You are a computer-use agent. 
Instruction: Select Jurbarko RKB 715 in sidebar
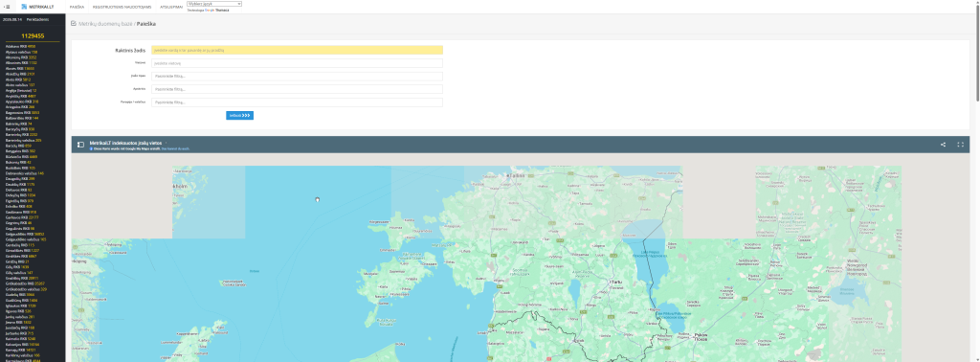[20, 333]
